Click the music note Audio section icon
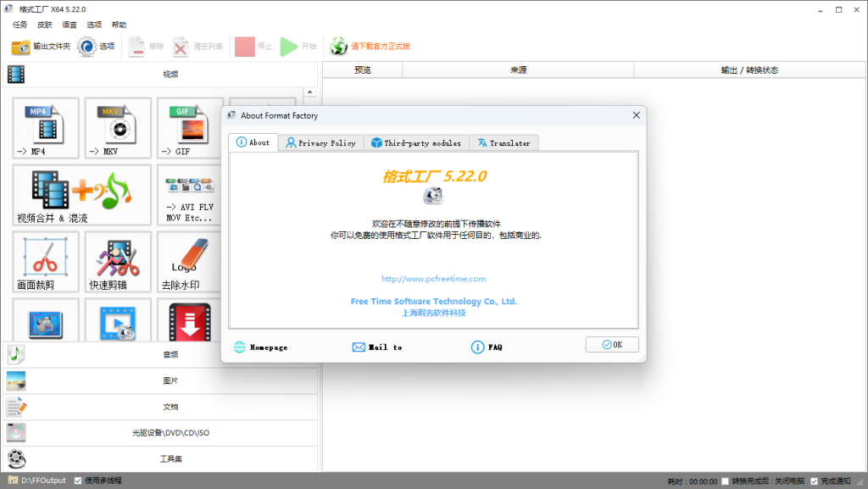The width and height of the screenshot is (868, 489). (16, 354)
